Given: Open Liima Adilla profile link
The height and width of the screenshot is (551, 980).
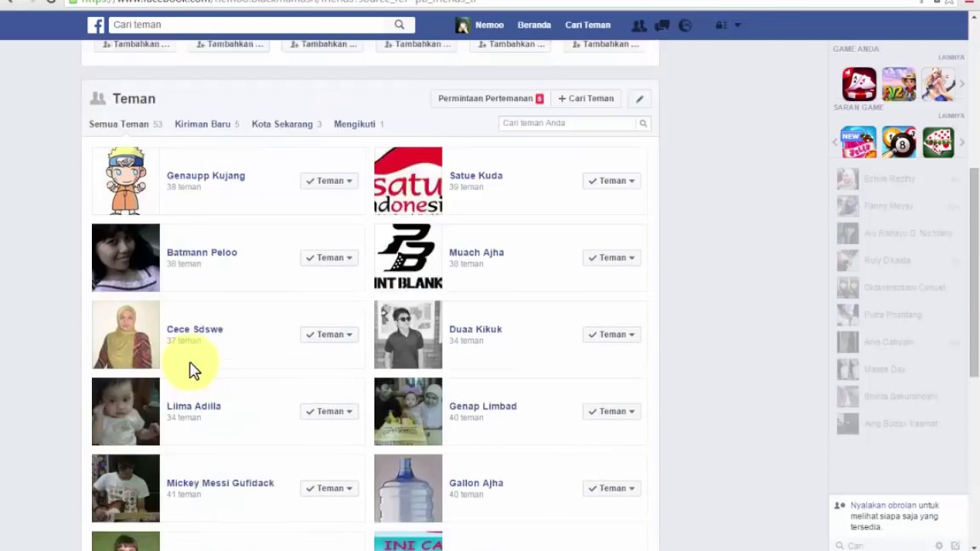Looking at the screenshot, I should coord(194,406).
